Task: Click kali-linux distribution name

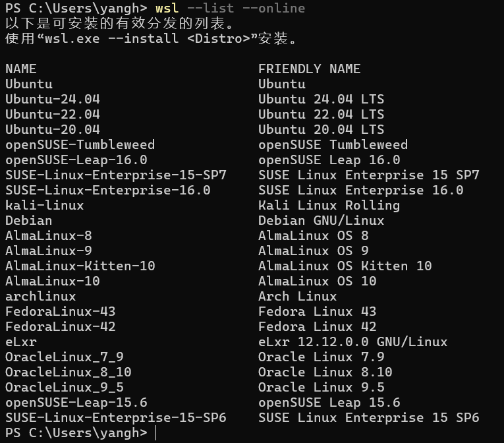Action: tap(45, 205)
